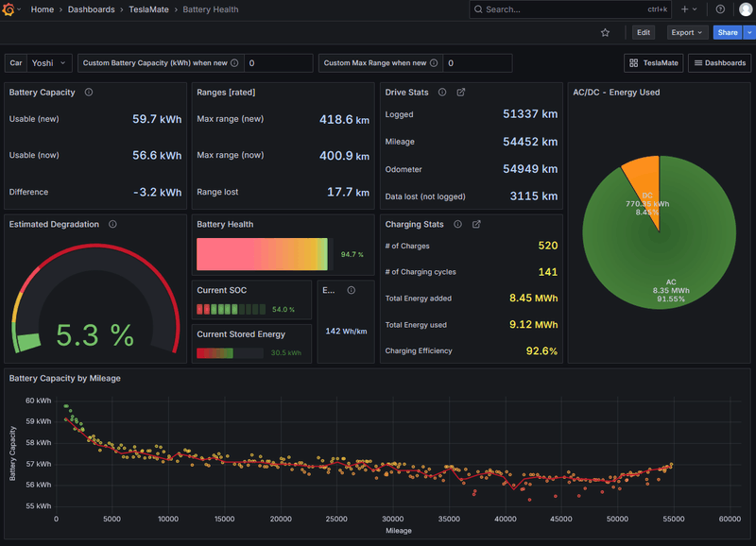Image resolution: width=756 pixels, height=546 pixels.
Task: Open Charging Stats external link icon
Action: pyautogui.click(x=476, y=225)
